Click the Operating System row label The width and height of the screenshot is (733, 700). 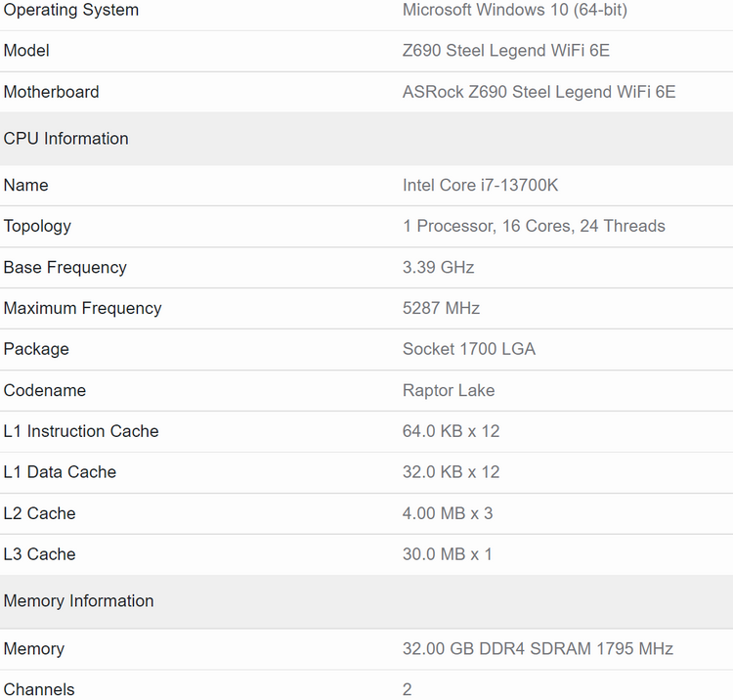71,10
